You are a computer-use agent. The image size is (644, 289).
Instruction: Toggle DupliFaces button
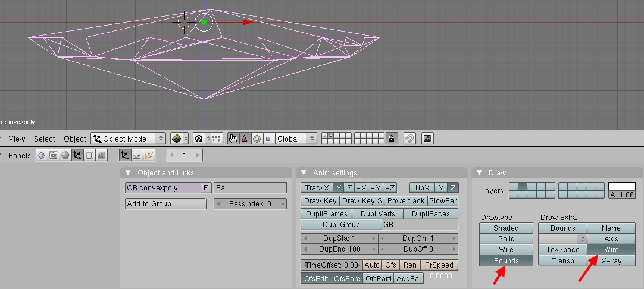click(430, 214)
